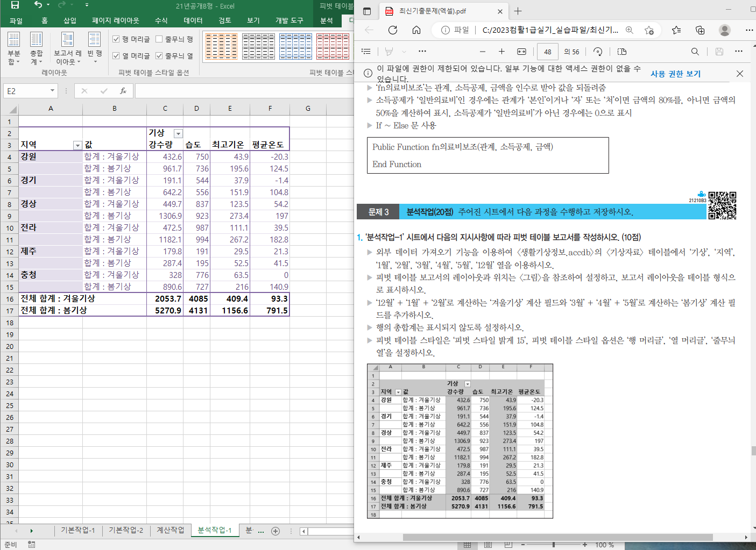Open PDF table of contents panel
Image resolution: width=756 pixels, height=550 pixels.
click(x=366, y=52)
